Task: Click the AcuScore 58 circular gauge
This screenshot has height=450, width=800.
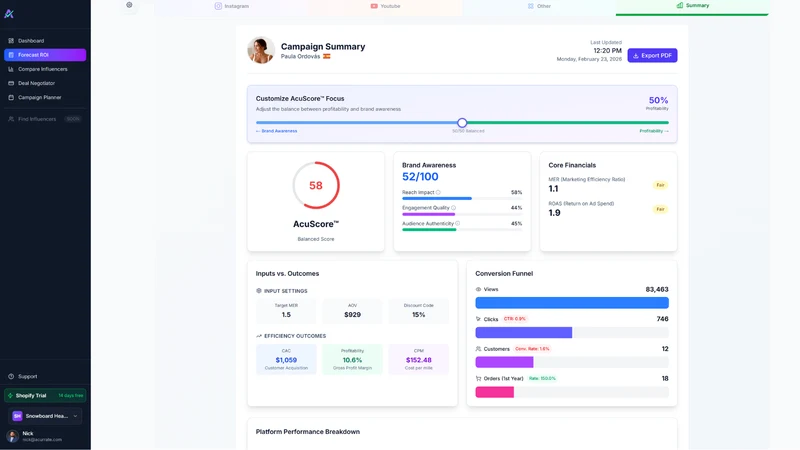Action: pyautogui.click(x=316, y=185)
